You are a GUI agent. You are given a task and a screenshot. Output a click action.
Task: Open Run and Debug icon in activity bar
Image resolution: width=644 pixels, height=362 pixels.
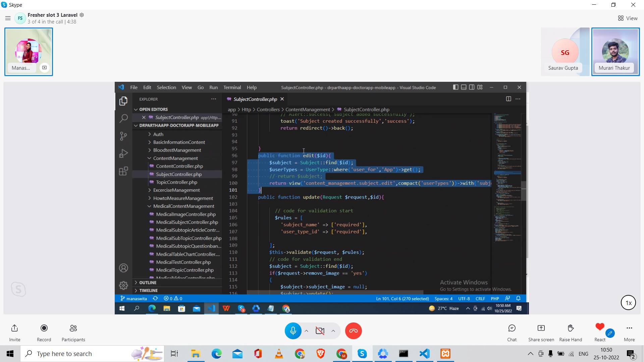[123, 154]
